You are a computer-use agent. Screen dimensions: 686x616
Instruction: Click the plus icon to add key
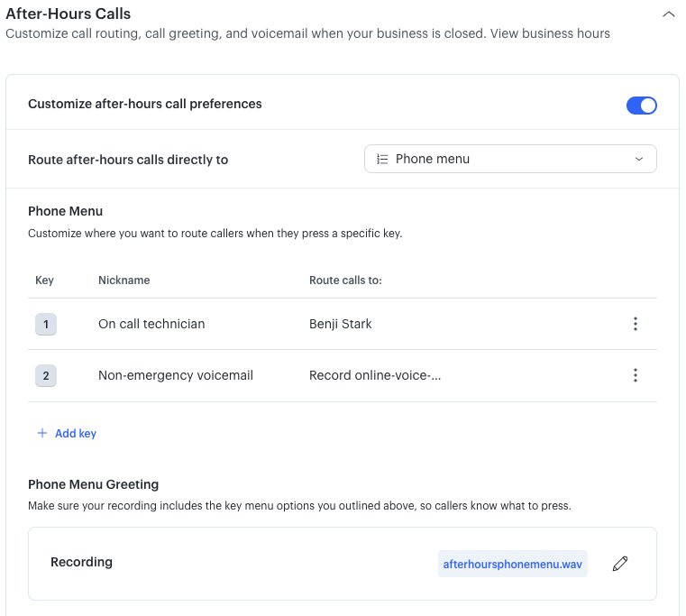tap(41, 434)
